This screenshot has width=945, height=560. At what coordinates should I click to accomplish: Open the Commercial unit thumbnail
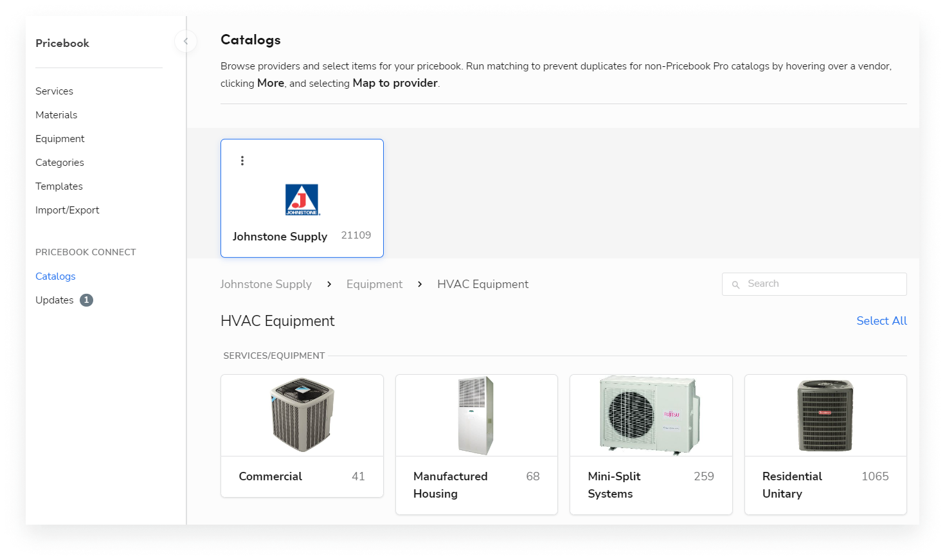tap(302, 415)
